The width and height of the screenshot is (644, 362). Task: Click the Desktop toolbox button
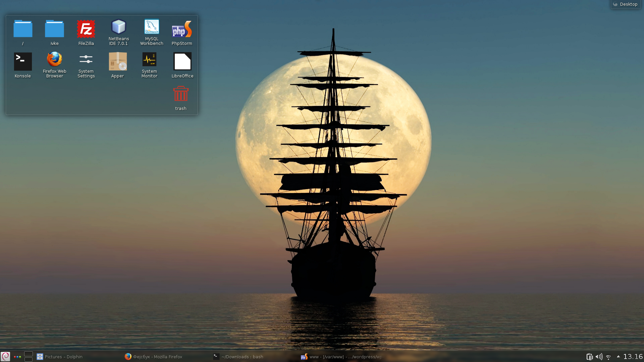(626, 4)
